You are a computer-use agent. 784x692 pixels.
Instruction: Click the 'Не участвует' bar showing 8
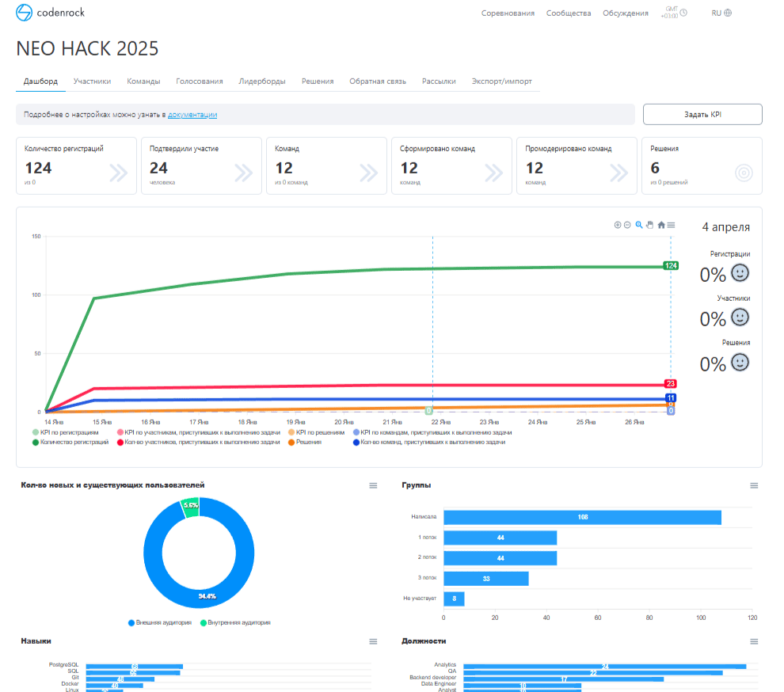(454, 599)
